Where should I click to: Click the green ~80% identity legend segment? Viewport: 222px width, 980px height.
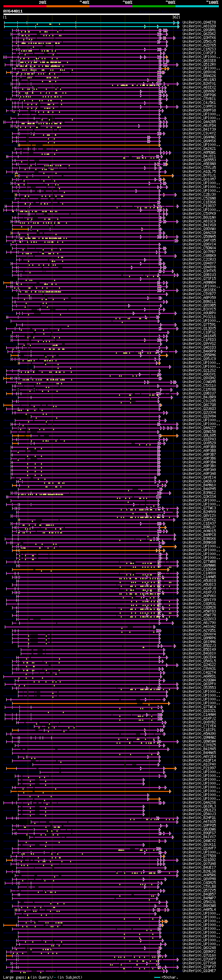[x=154, y=6]
